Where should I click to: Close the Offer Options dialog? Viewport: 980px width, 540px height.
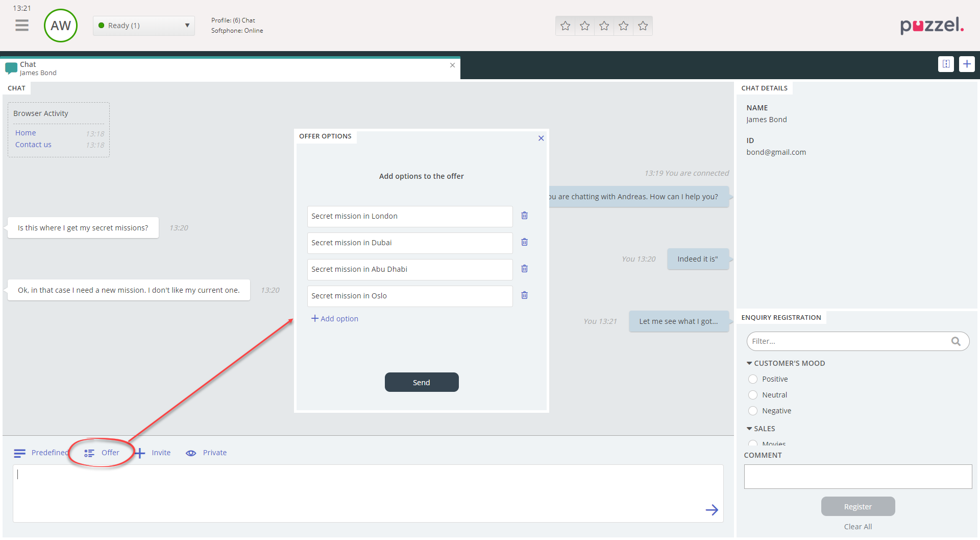(541, 138)
